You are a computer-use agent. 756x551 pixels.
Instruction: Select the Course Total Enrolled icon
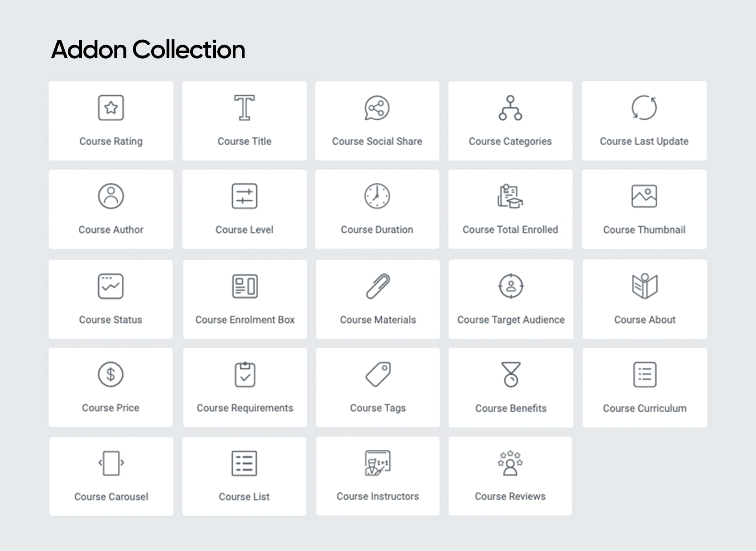click(x=510, y=196)
